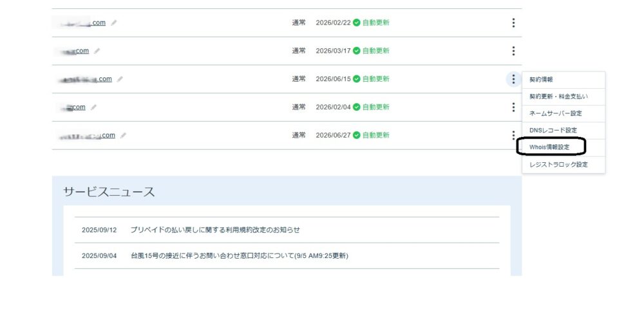Click green check icon on 2026/02/22 row

[356, 23]
